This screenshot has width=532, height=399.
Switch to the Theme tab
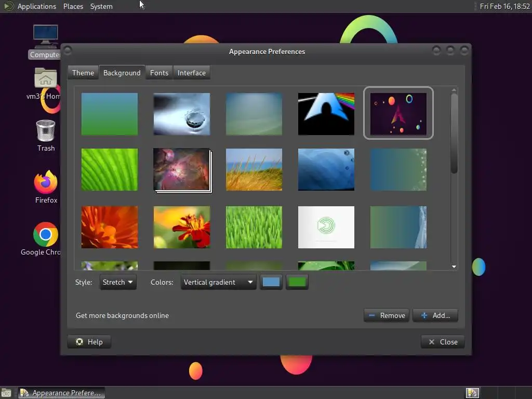83,73
